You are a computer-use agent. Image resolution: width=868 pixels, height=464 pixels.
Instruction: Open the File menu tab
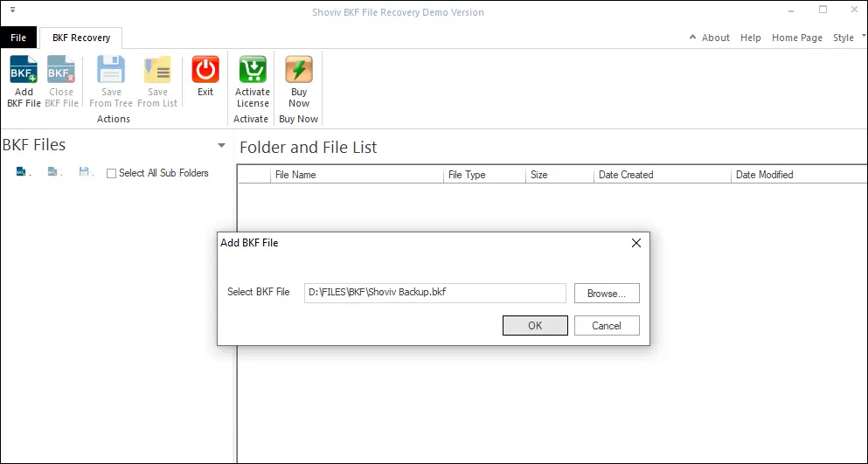[x=18, y=38]
